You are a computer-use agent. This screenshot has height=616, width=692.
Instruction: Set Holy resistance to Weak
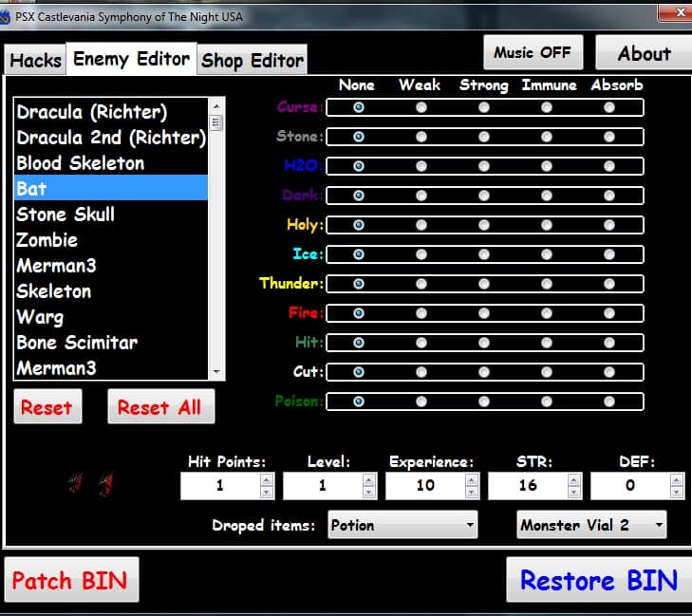pos(421,225)
